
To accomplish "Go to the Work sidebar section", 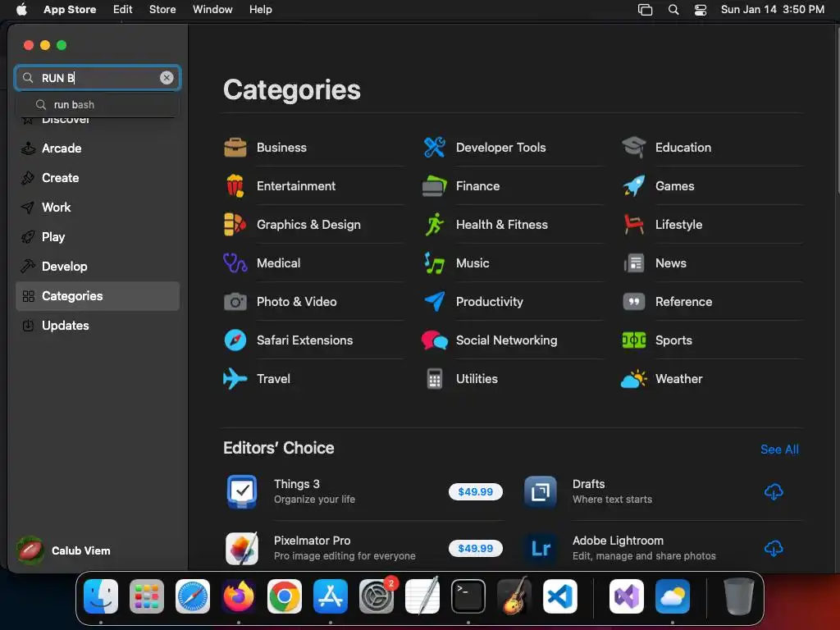I will [x=98, y=208].
